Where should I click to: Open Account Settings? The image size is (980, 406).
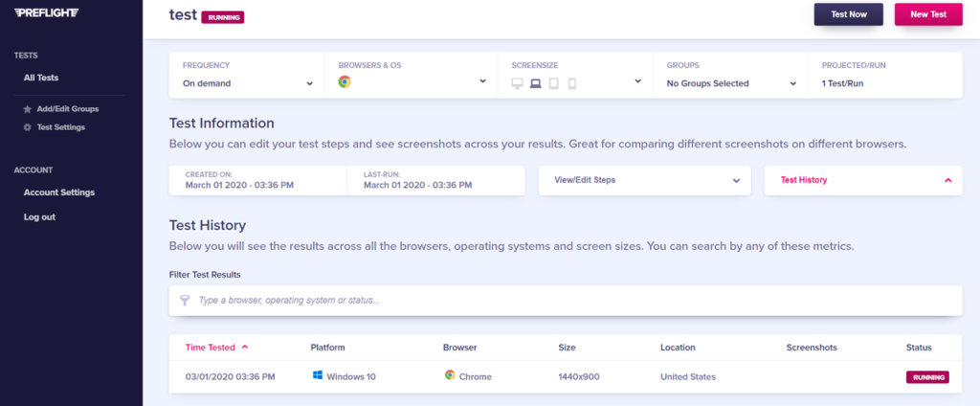point(58,192)
